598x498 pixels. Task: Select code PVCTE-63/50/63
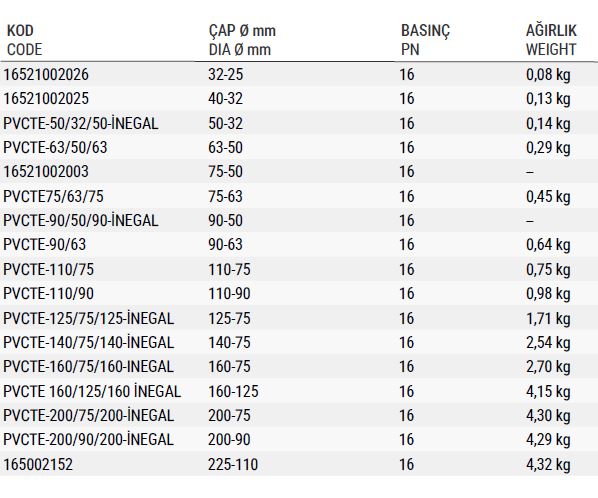coord(55,148)
